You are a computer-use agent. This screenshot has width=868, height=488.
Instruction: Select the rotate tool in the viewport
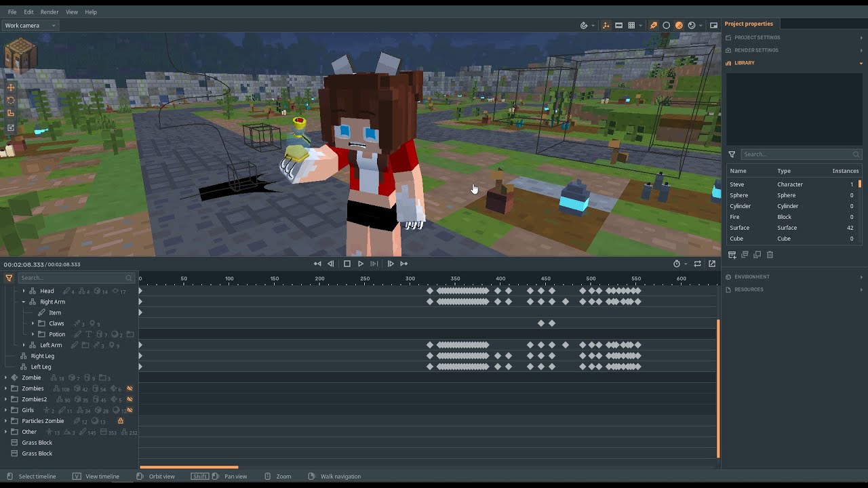(x=11, y=100)
